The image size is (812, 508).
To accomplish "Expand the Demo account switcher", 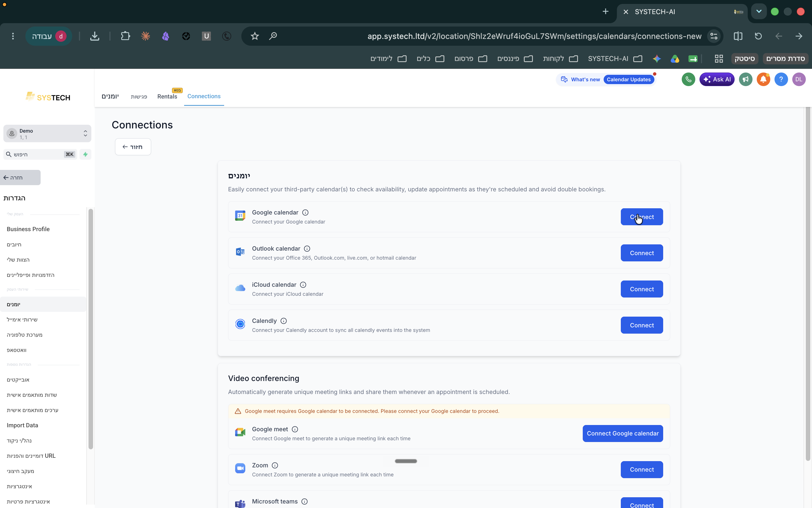I will tap(47, 134).
